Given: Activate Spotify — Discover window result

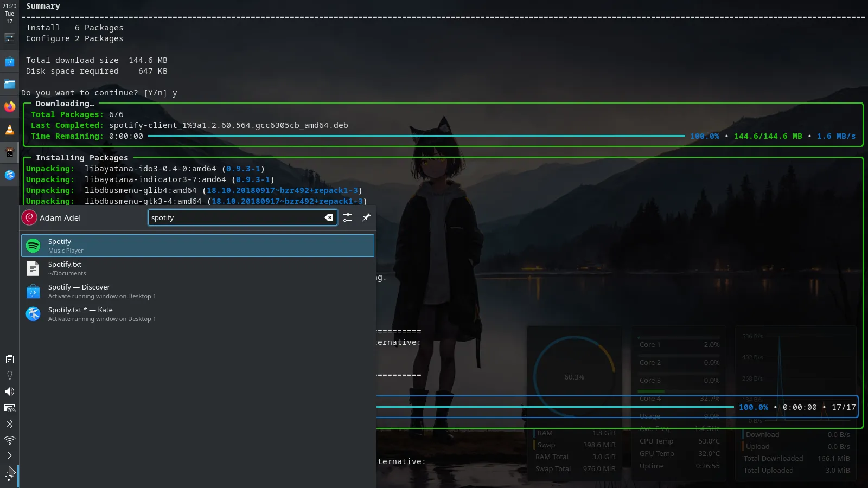Looking at the screenshot, I should (x=197, y=291).
